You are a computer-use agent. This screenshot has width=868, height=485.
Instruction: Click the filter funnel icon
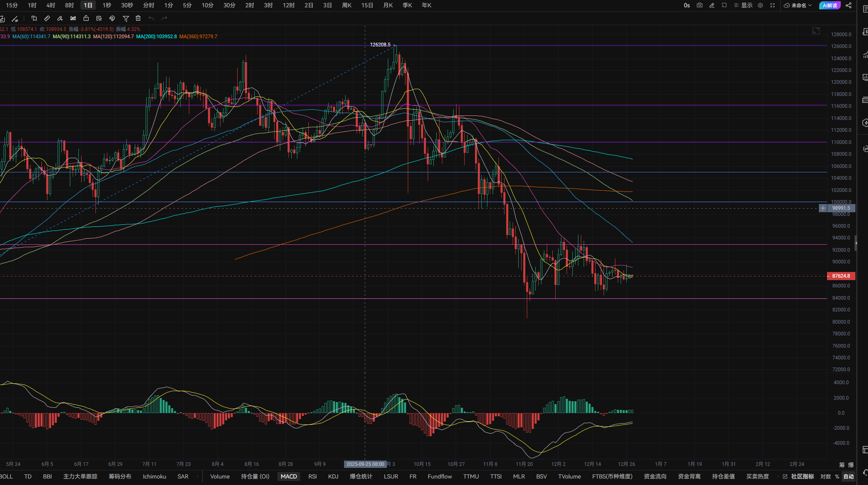tap(126, 18)
